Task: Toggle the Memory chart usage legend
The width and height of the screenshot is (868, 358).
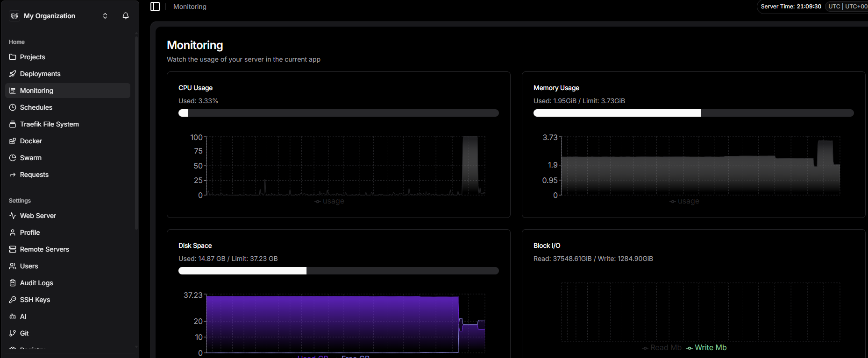Action: [684, 201]
